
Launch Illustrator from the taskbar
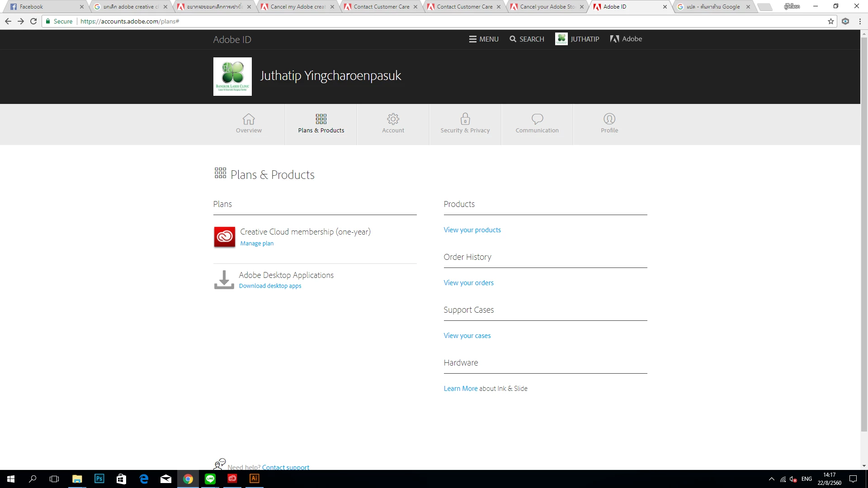(x=254, y=479)
